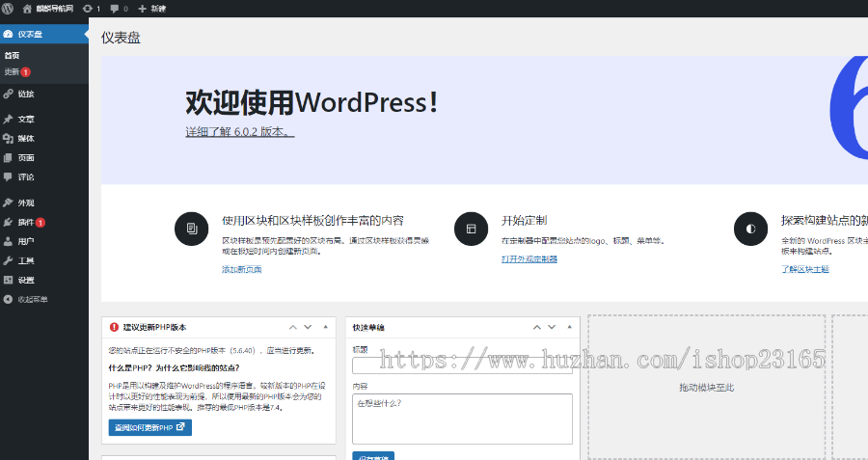Move 快速草稿 widget up
The width and height of the screenshot is (868, 460).
[x=536, y=327]
